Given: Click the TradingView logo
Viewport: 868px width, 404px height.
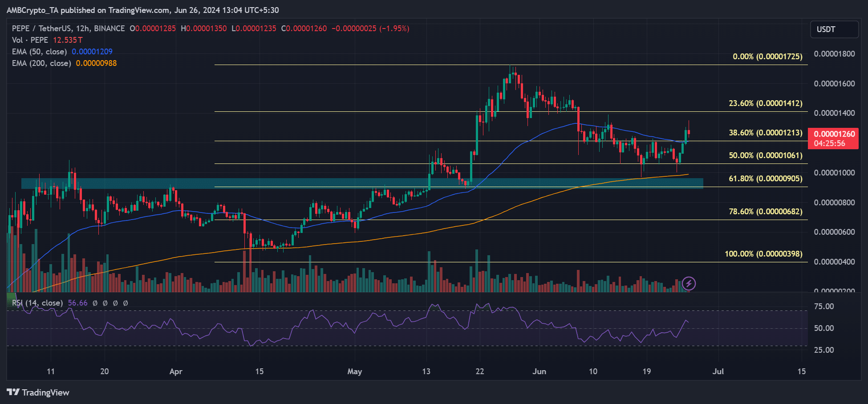Looking at the screenshot, I should coord(38,392).
